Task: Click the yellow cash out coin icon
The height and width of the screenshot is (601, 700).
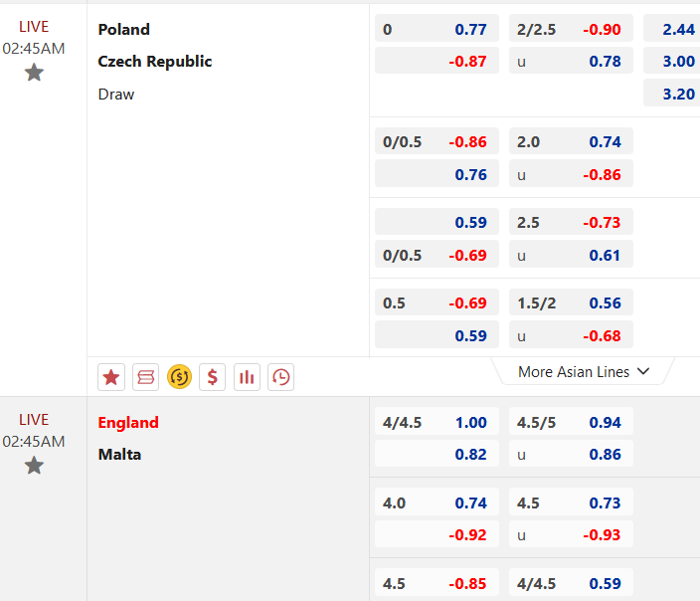Action: (179, 377)
